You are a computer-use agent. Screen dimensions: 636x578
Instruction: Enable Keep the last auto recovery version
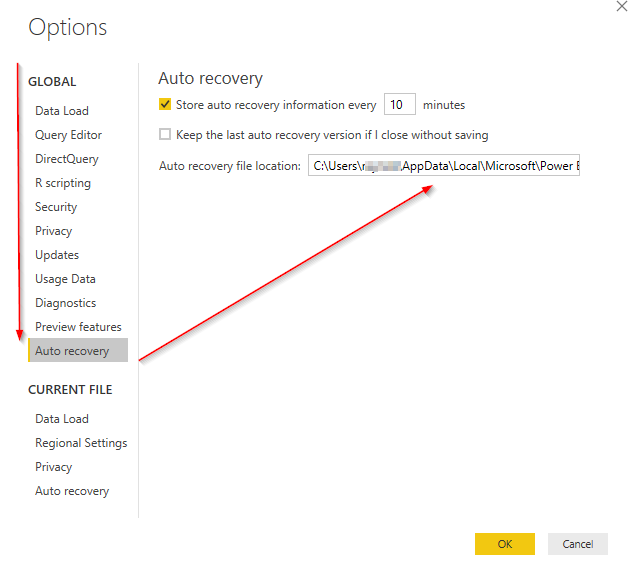pos(165,134)
